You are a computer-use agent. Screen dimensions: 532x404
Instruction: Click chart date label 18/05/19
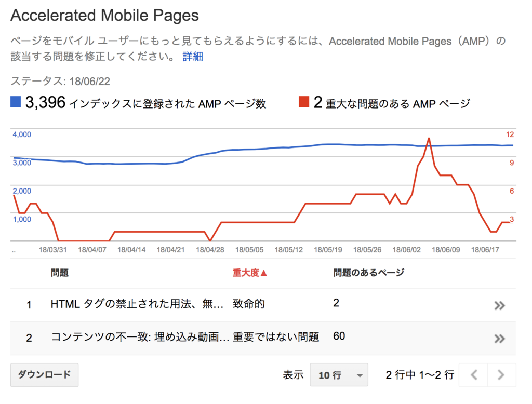(x=328, y=250)
